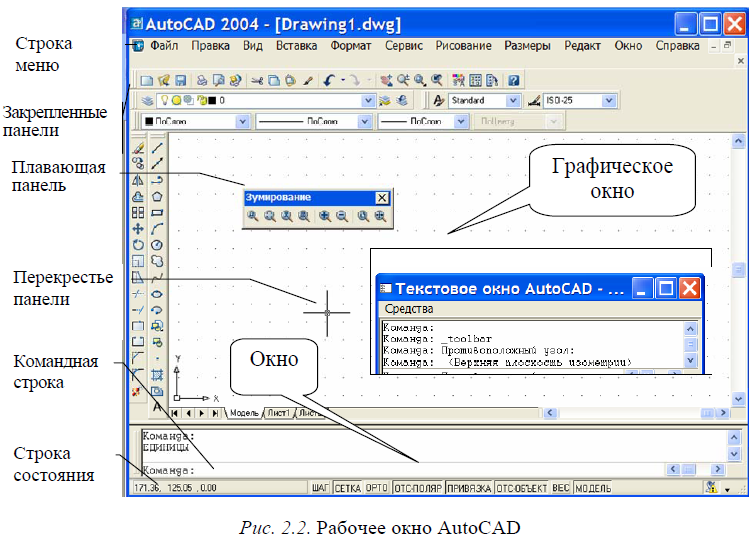The width and height of the screenshot is (756, 538).
Task: Close the Зумирование floating toolbar
Action: pos(382,198)
